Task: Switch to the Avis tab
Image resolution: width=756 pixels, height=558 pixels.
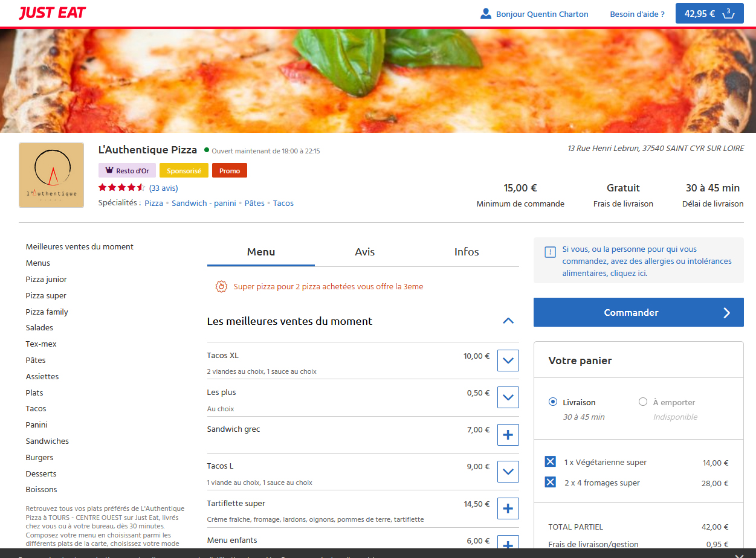Action: (x=365, y=252)
